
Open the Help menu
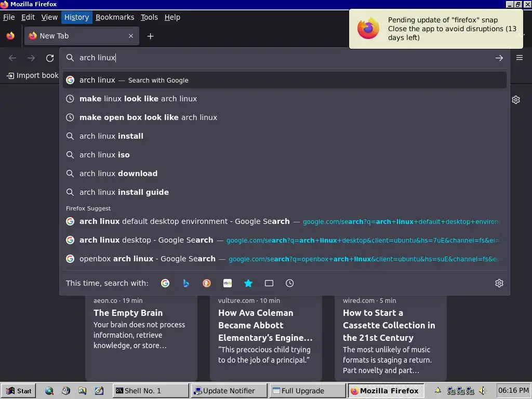(x=172, y=17)
